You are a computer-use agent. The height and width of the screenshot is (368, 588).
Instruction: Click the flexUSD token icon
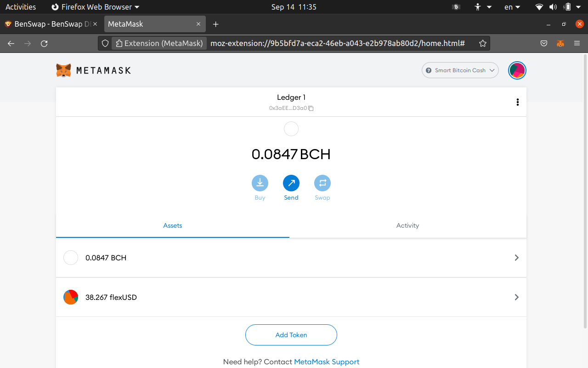(71, 297)
